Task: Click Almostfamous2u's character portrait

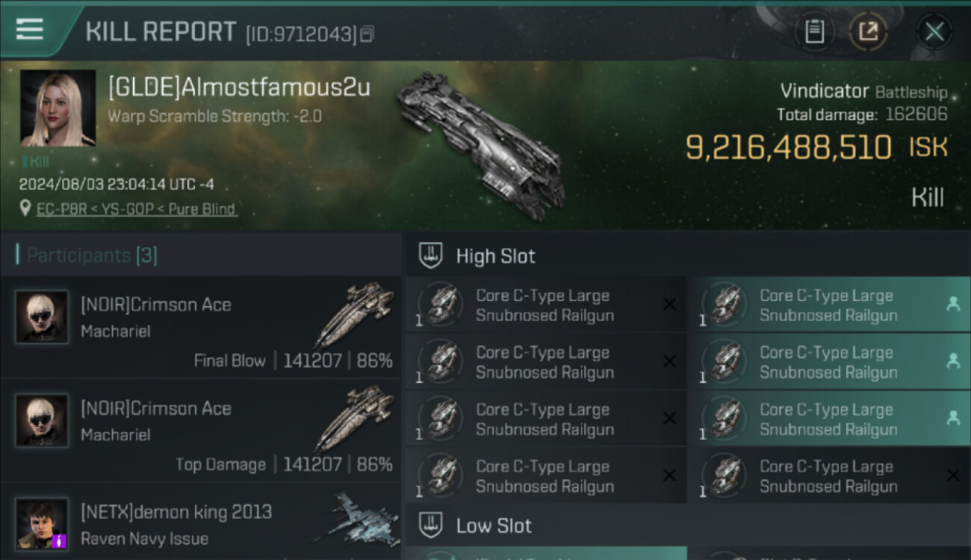Action: pos(58,108)
